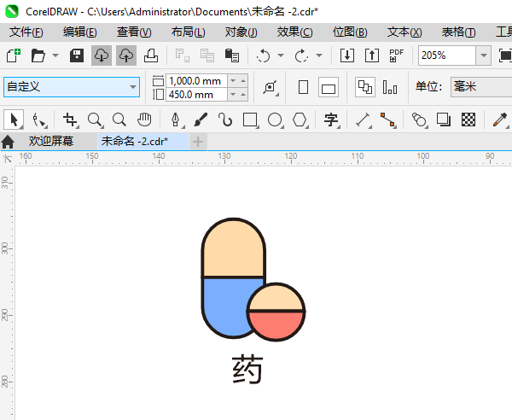Open the undo history dropdown arrow
This screenshot has width=512, height=420.
281,55
